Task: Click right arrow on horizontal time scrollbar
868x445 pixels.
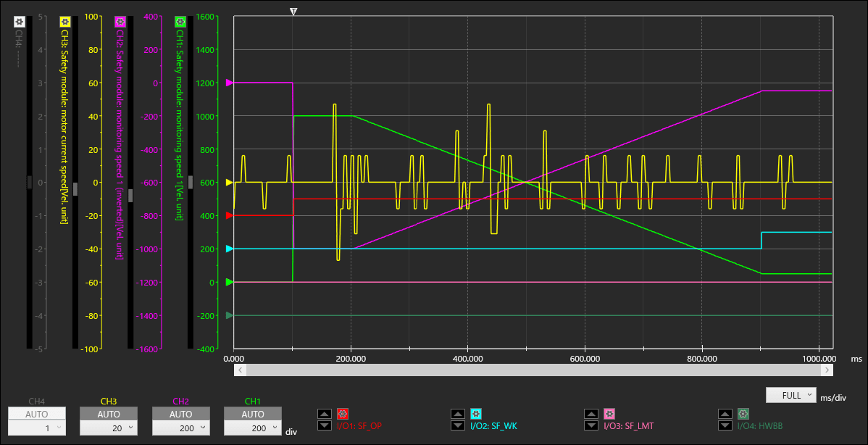Action: click(826, 370)
